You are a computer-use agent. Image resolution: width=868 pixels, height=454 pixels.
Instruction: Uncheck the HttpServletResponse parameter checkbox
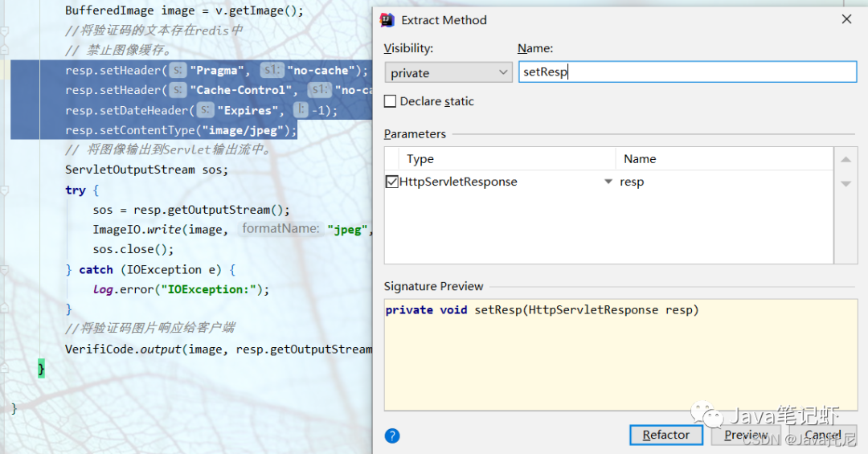[392, 182]
